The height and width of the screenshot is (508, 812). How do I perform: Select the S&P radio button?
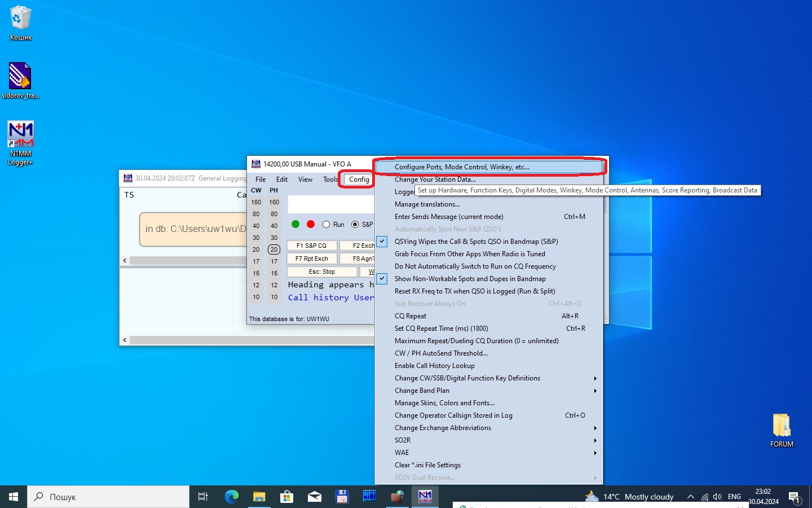pyautogui.click(x=362, y=225)
